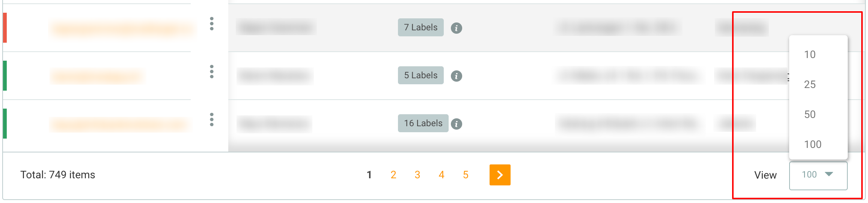Open the 5 Labels badge
This screenshot has height=203, width=868.
tap(420, 75)
